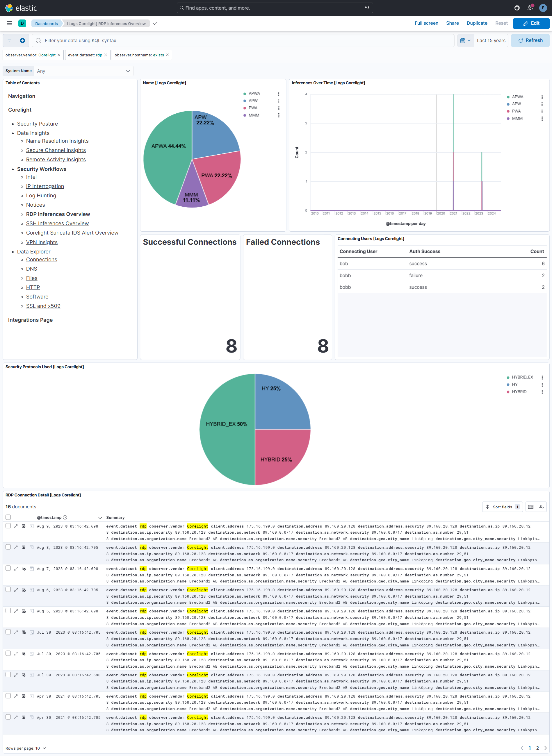Select the green APWA legend color dot
Screen dimensions: 552x756
pos(245,94)
